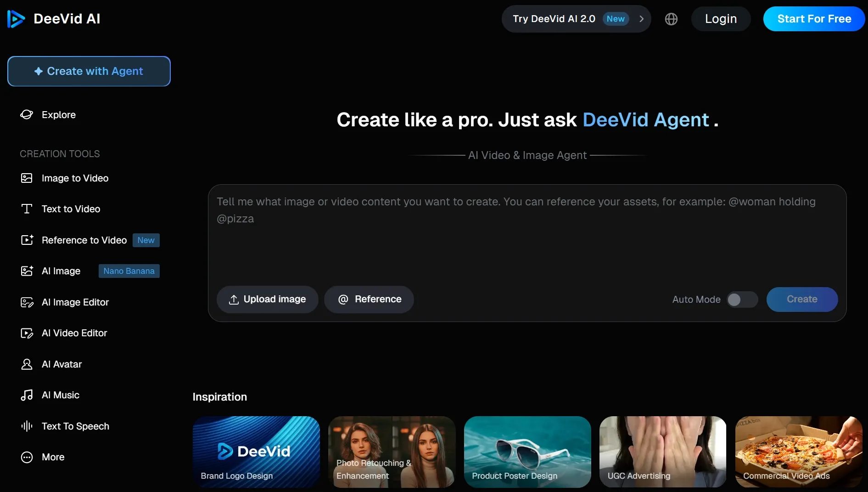Open the UGC Advertising inspiration card
This screenshot has width=868, height=492.
[x=663, y=452]
